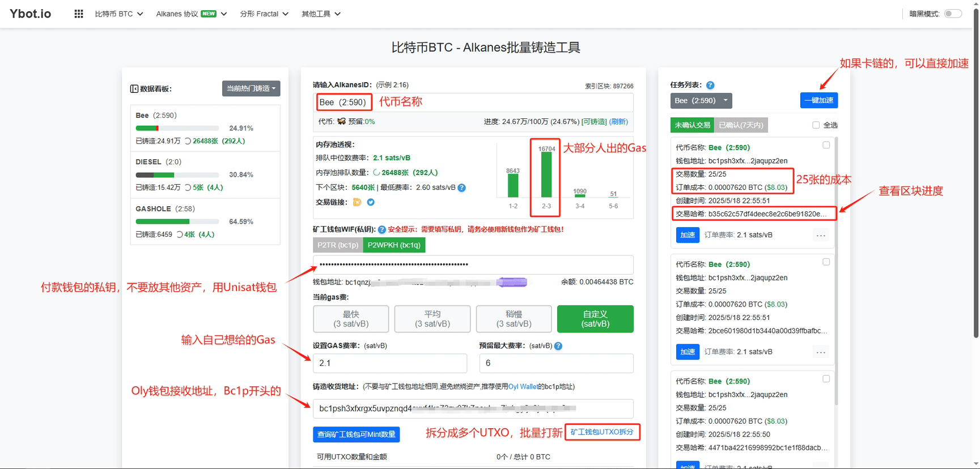The width and height of the screenshot is (980, 469).
Task: Select DIESEL (2:0) in data dashboard
Action: coord(205,174)
